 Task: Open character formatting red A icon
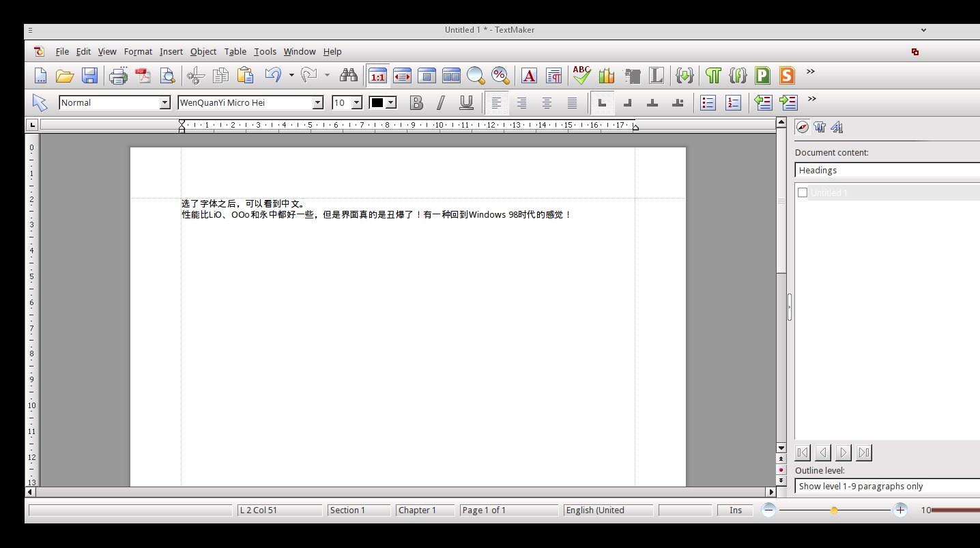pyautogui.click(x=529, y=75)
